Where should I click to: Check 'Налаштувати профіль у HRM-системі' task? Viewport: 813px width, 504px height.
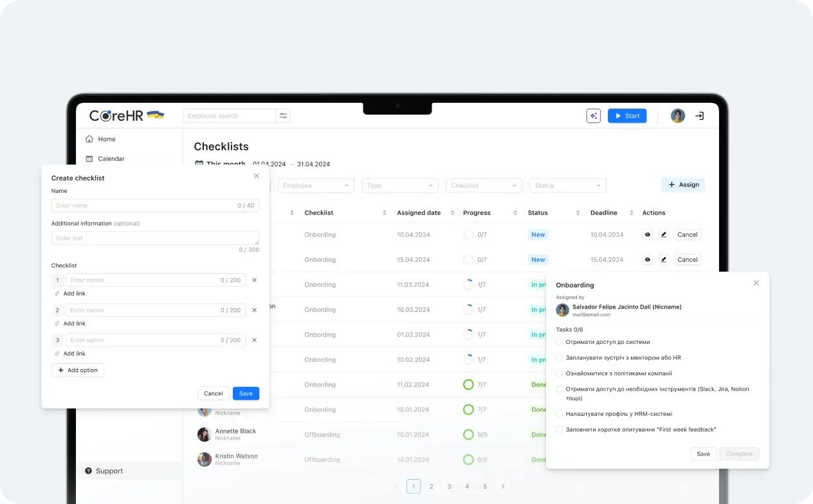click(x=560, y=415)
